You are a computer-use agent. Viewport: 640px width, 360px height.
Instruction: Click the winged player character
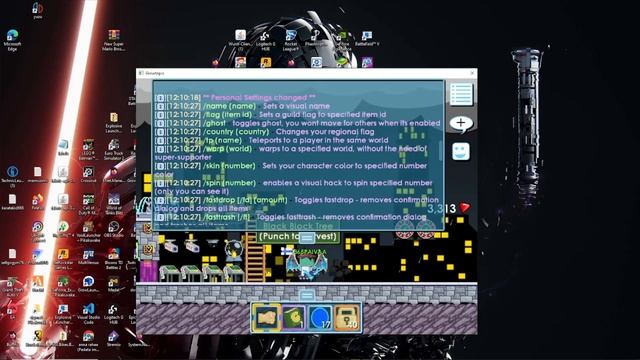(x=307, y=265)
